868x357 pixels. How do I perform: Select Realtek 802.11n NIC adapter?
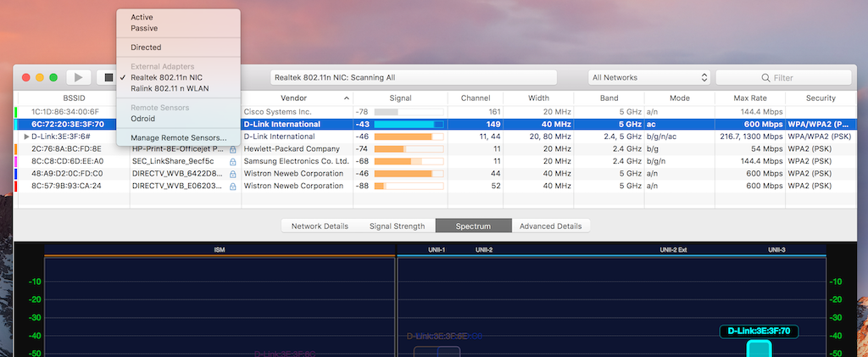(166, 77)
